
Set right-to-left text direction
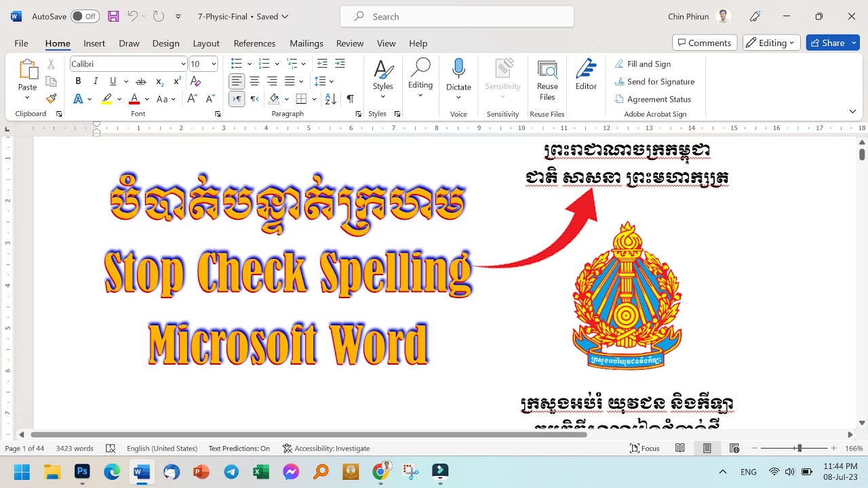coord(254,99)
